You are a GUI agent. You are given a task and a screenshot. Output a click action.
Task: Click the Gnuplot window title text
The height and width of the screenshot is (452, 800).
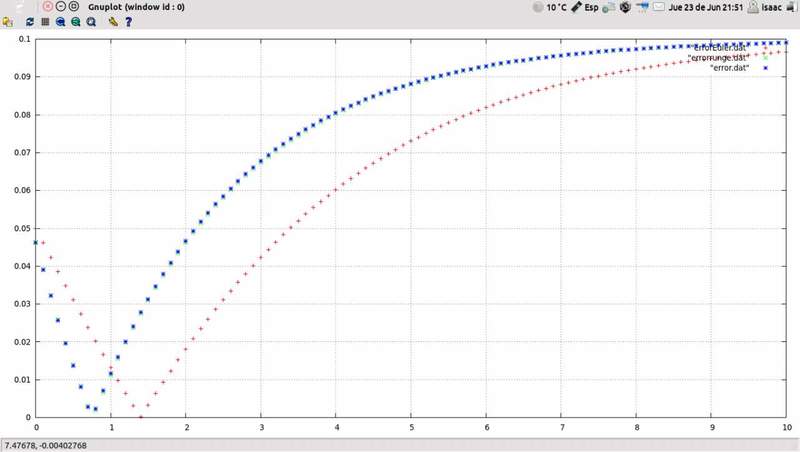[x=136, y=7]
